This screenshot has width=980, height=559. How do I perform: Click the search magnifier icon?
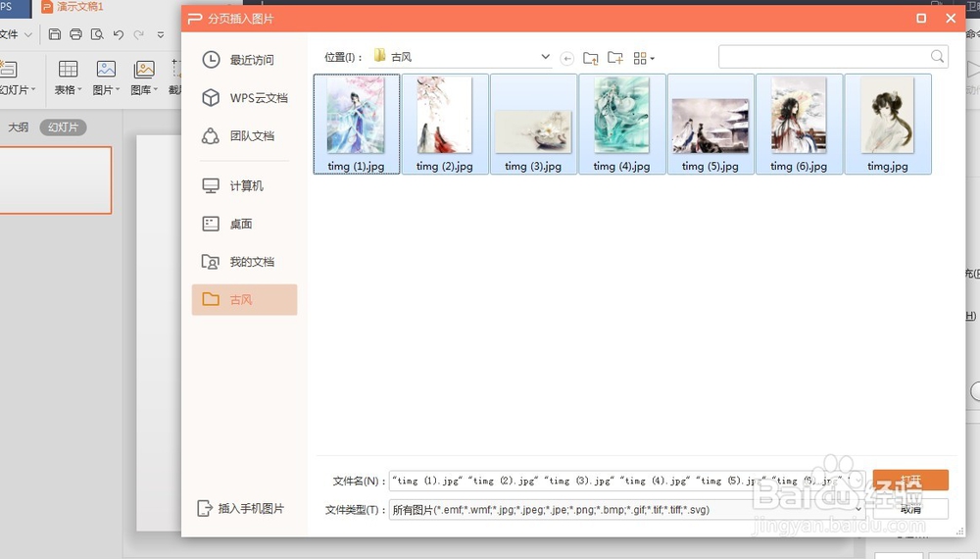(x=938, y=56)
